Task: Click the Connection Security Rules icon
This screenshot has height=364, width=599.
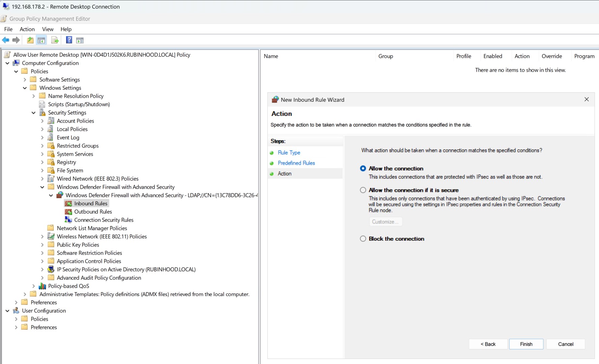Action: tap(68, 220)
